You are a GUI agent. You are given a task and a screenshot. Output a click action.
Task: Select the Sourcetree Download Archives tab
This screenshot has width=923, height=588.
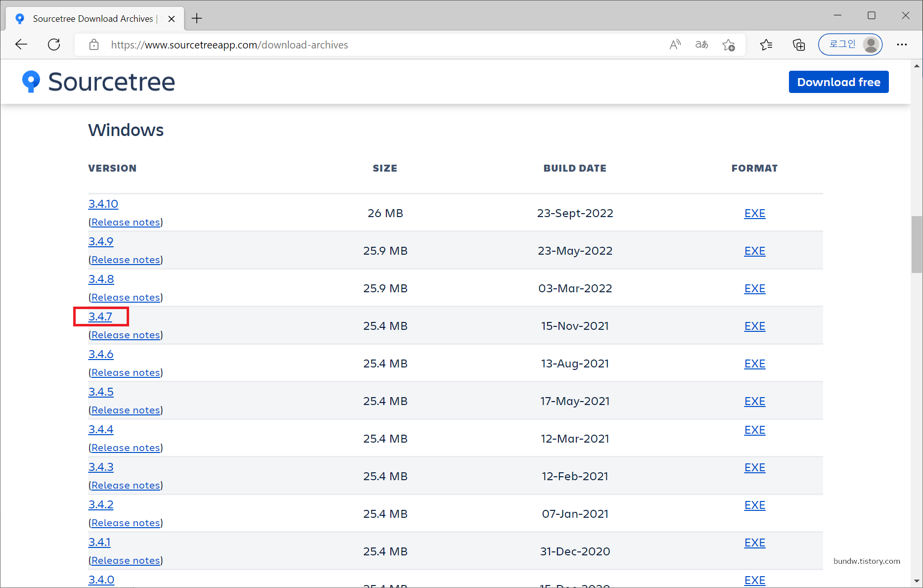94,19
